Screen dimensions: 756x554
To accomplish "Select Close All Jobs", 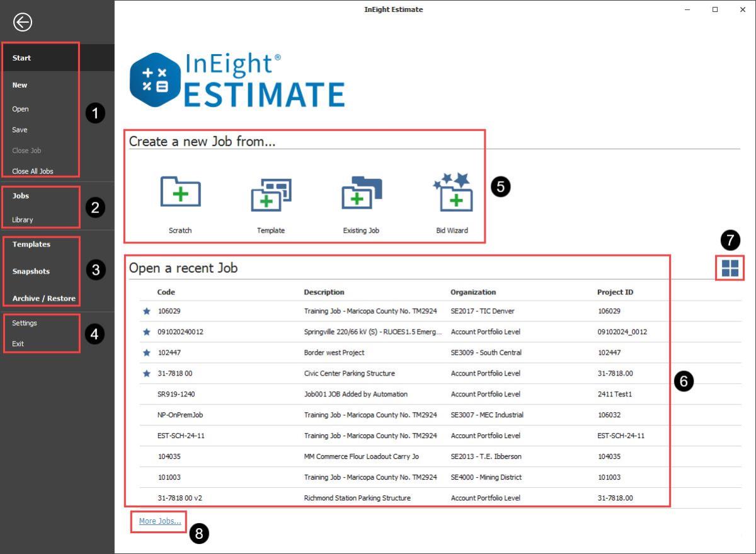I will pos(33,171).
